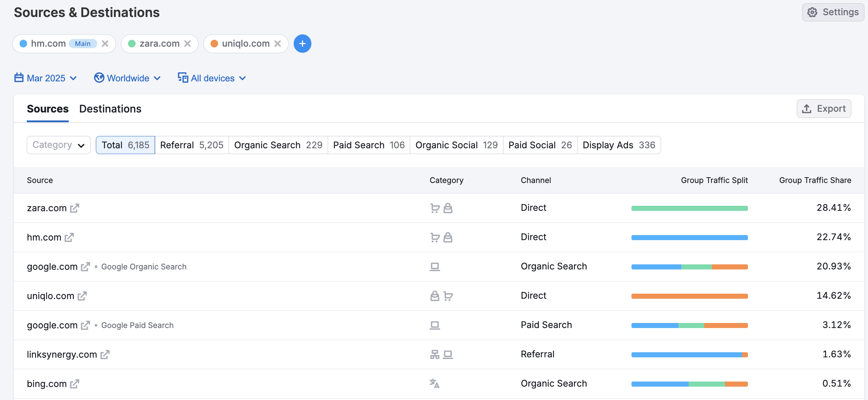Click the Settings gear button
This screenshot has height=400, width=868.
click(x=833, y=12)
